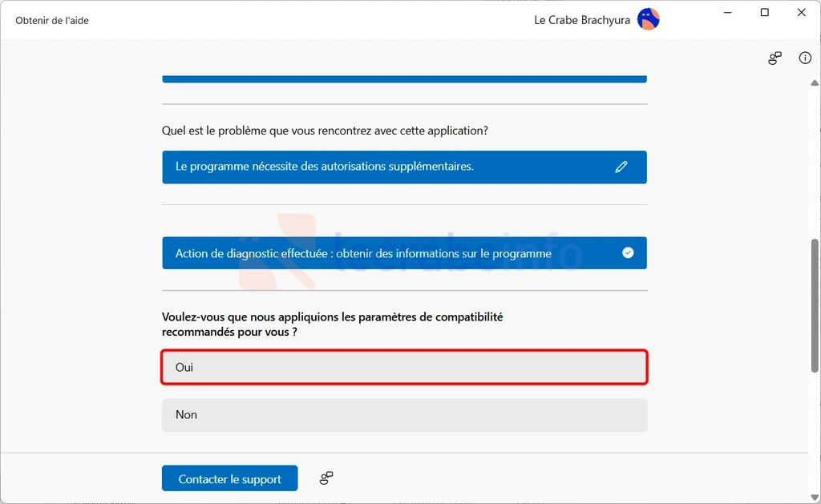This screenshot has width=821, height=504.
Task: Minimize the Obtenir de l'aide window
Action: [727, 13]
